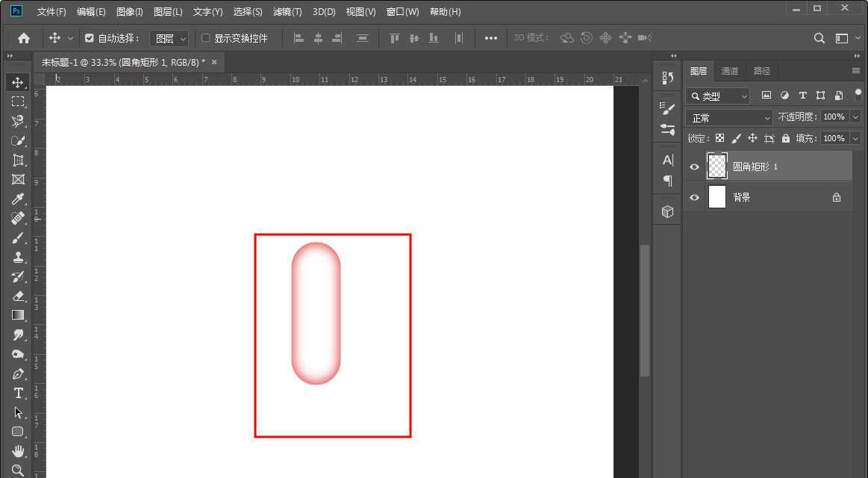This screenshot has height=478, width=868.
Task: Open the 不透明度 opacity dropdown
Action: pos(855,117)
